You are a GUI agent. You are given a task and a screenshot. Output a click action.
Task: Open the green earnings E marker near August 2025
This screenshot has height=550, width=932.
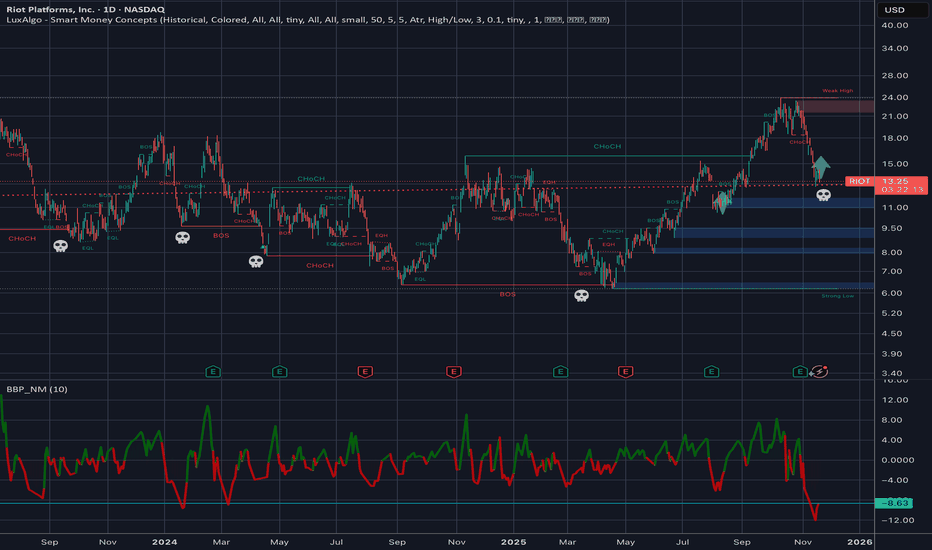[x=711, y=371]
